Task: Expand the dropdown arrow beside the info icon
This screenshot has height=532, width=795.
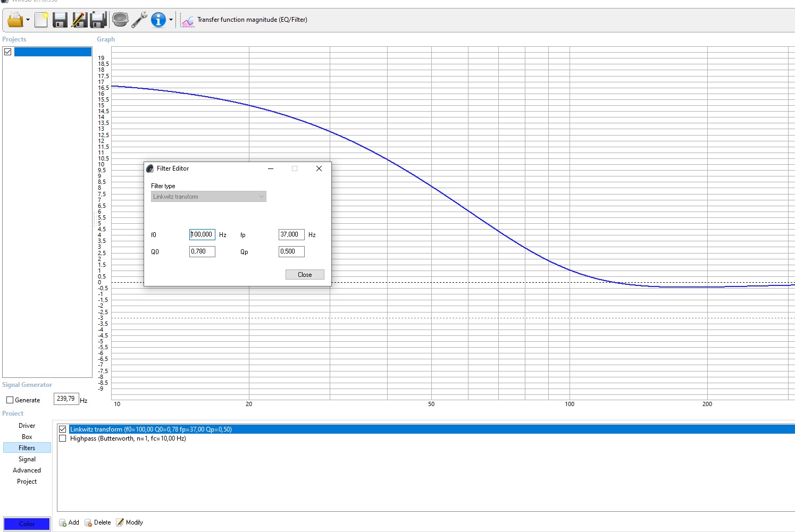Action: [x=171, y=20]
